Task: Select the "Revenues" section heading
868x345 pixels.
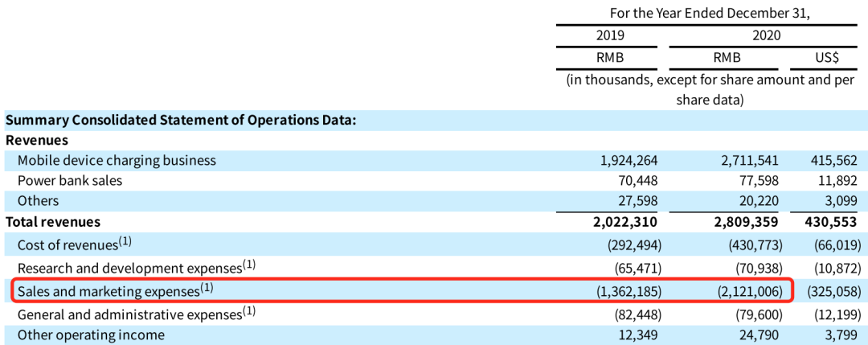Action: pos(37,140)
